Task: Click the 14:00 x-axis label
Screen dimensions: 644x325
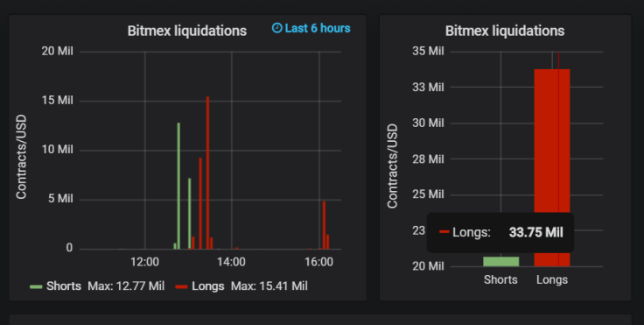Action: coord(231,262)
